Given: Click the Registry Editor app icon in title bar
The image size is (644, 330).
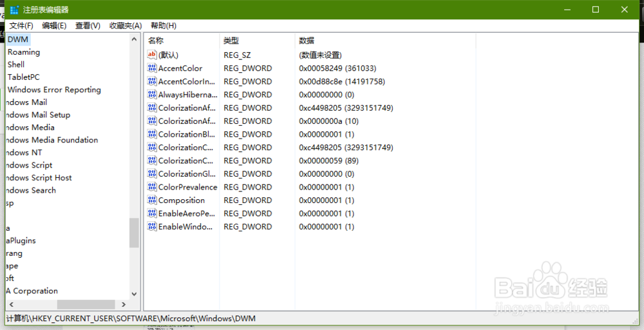Looking at the screenshot, I should (14, 10).
